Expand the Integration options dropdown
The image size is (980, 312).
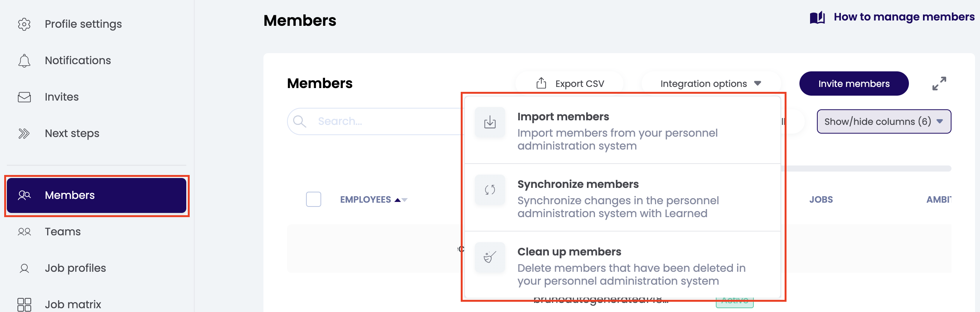[710, 84]
